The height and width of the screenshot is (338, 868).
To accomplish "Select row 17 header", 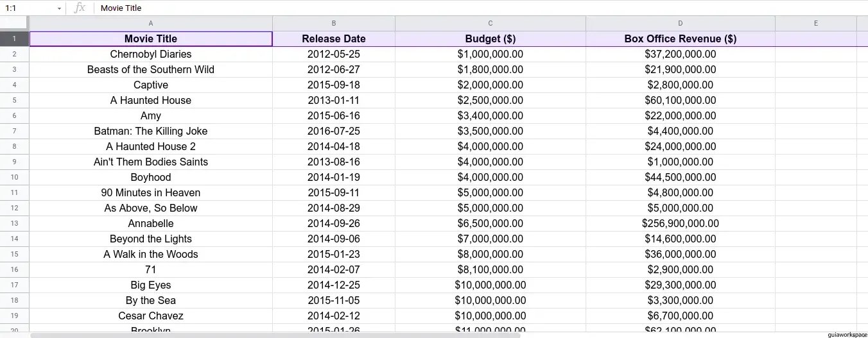I will click(14, 285).
